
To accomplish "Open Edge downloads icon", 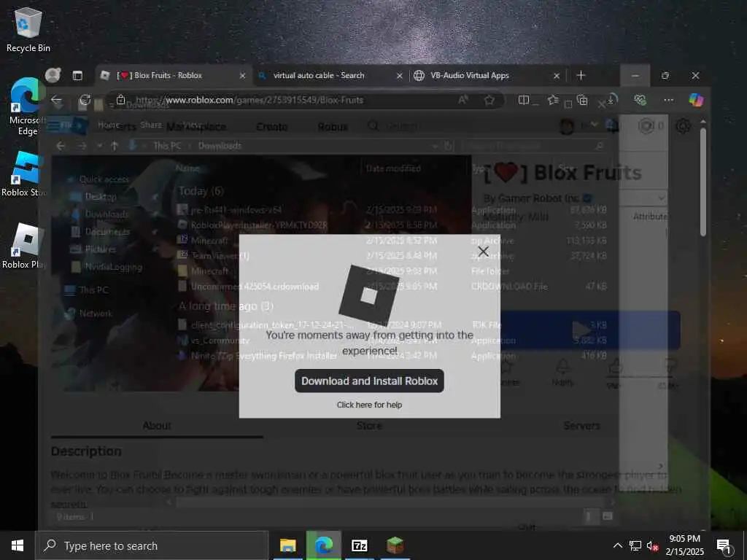I will point(612,99).
